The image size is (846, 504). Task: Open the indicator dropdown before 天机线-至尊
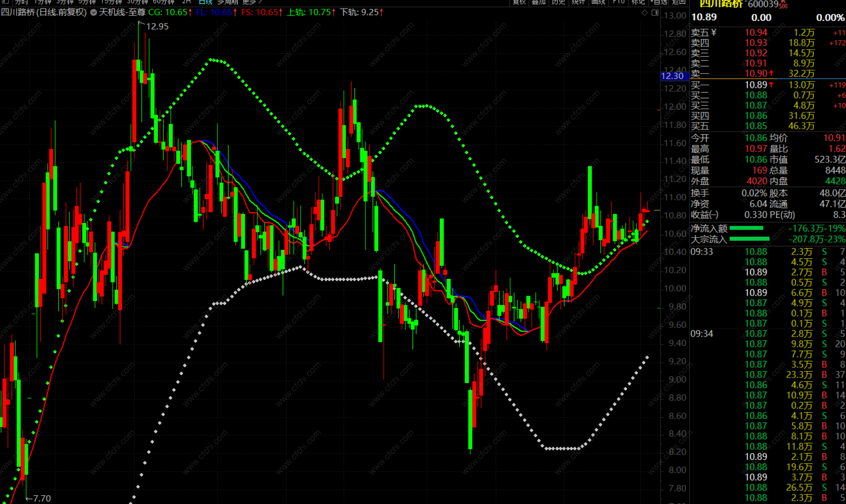(93, 13)
